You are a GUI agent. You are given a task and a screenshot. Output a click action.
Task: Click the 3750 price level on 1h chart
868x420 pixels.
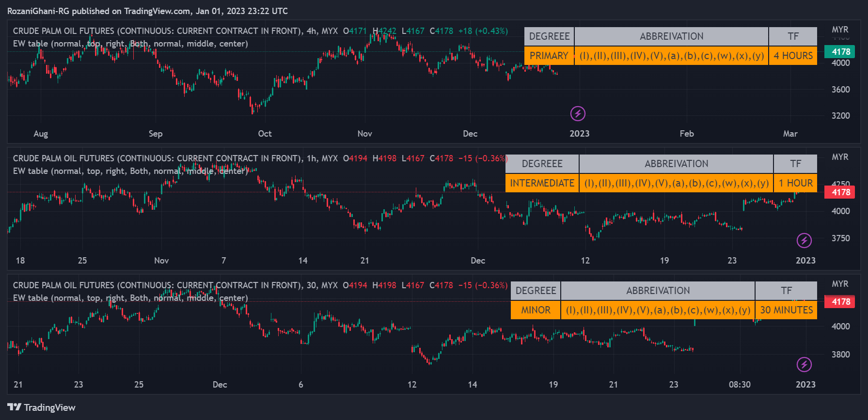(x=841, y=238)
